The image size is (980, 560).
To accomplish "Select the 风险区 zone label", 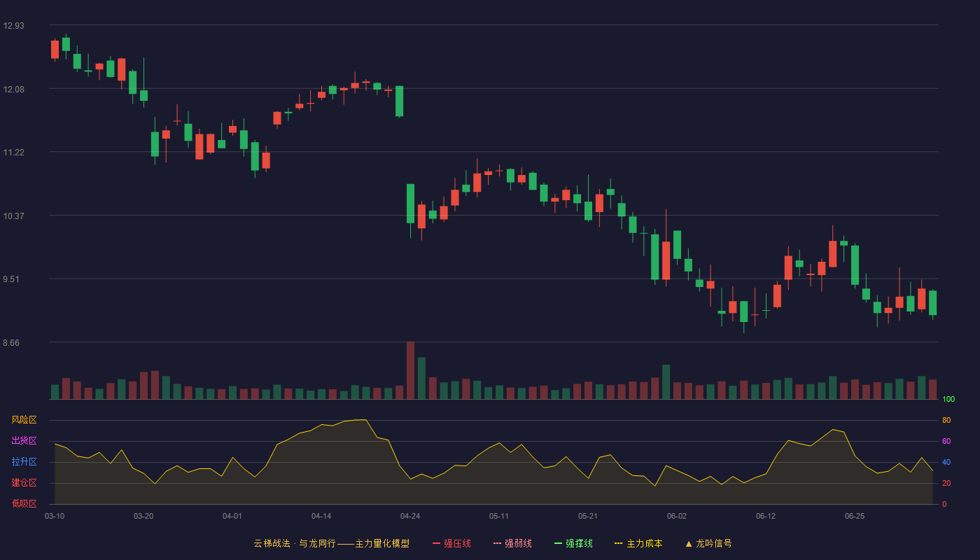I will pos(24,420).
